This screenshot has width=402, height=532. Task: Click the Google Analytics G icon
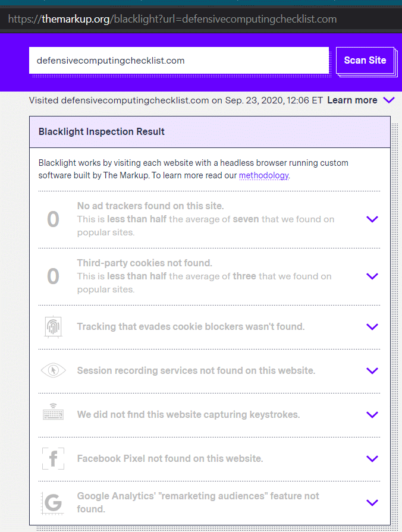coord(53,502)
